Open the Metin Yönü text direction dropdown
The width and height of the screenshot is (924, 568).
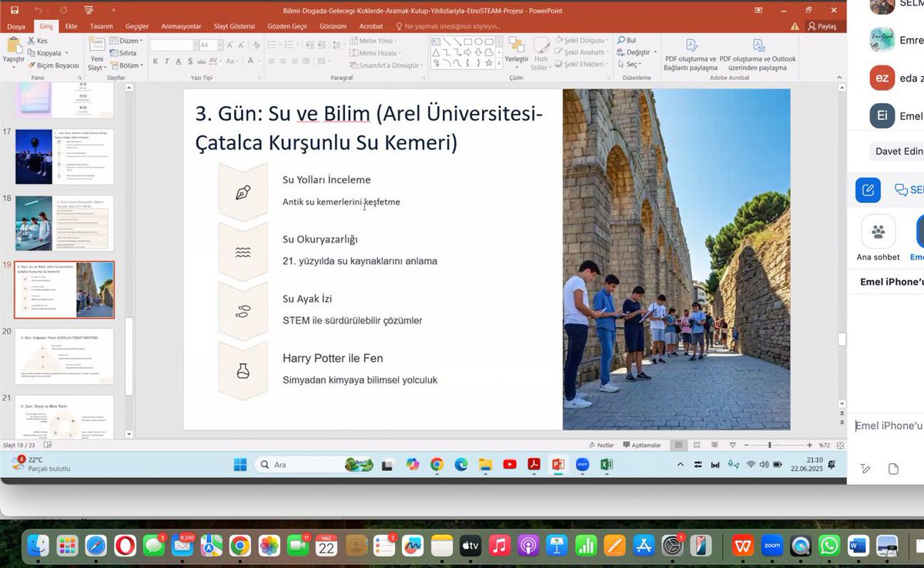coord(375,41)
